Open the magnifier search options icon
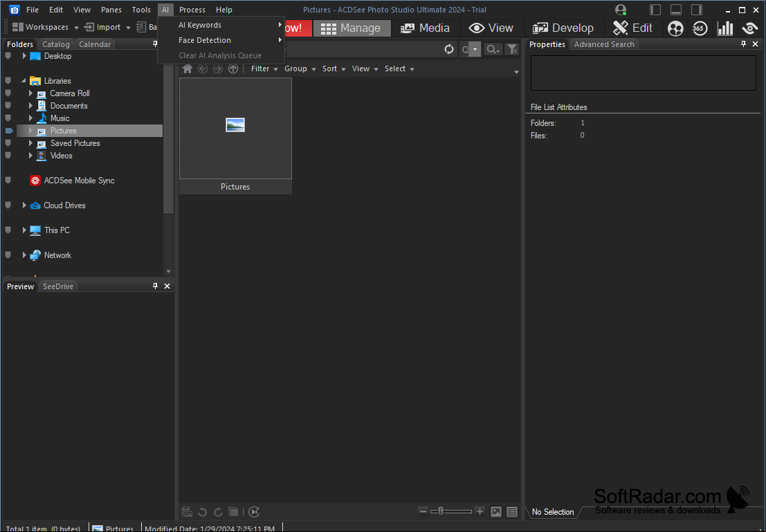766x532 pixels. tap(493, 49)
